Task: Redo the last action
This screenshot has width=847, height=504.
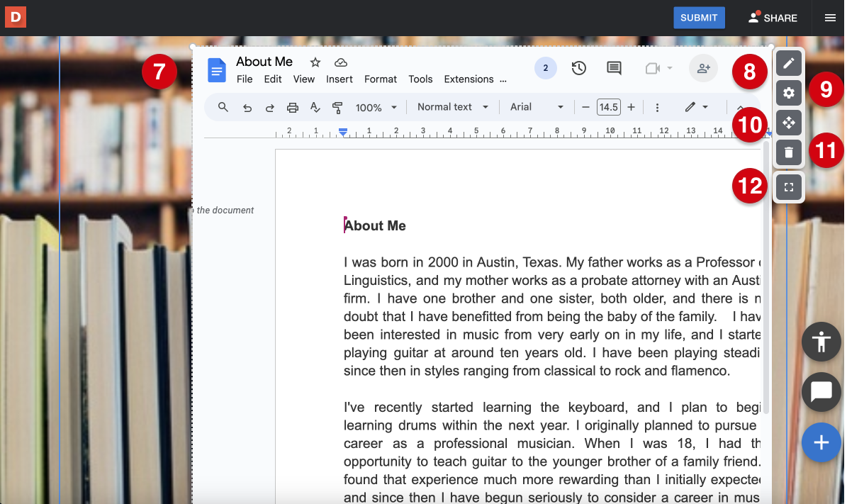Action: (269, 108)
